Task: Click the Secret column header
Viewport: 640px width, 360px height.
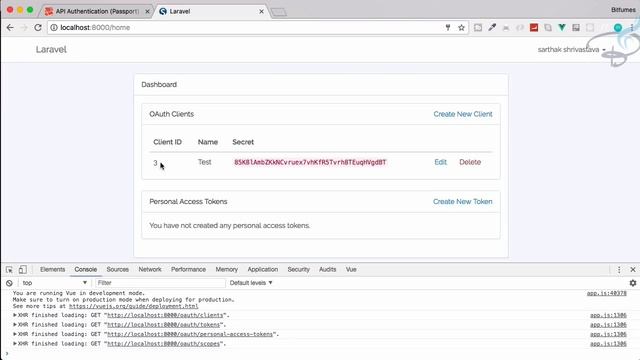Action: [243, 142]
